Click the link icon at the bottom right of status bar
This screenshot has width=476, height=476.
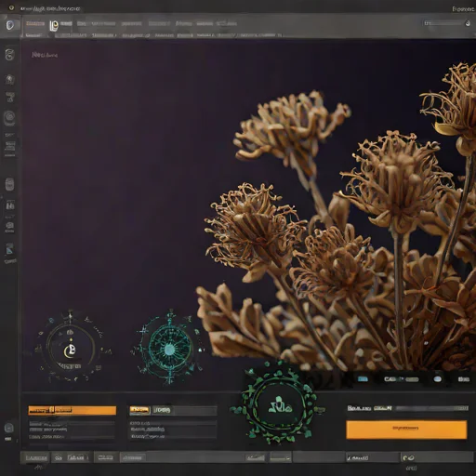click(409, 457)
